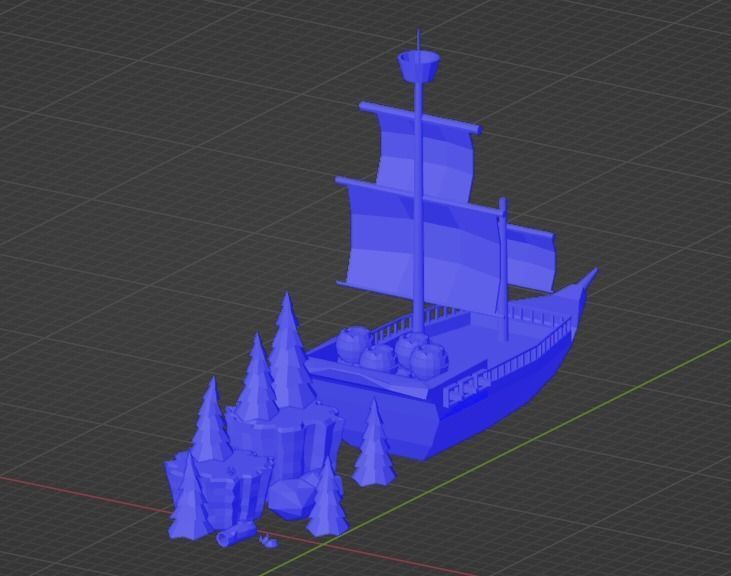Click the pointed bow tip of ship
Viewport: 731px width, 576px height.
point(589,279)
